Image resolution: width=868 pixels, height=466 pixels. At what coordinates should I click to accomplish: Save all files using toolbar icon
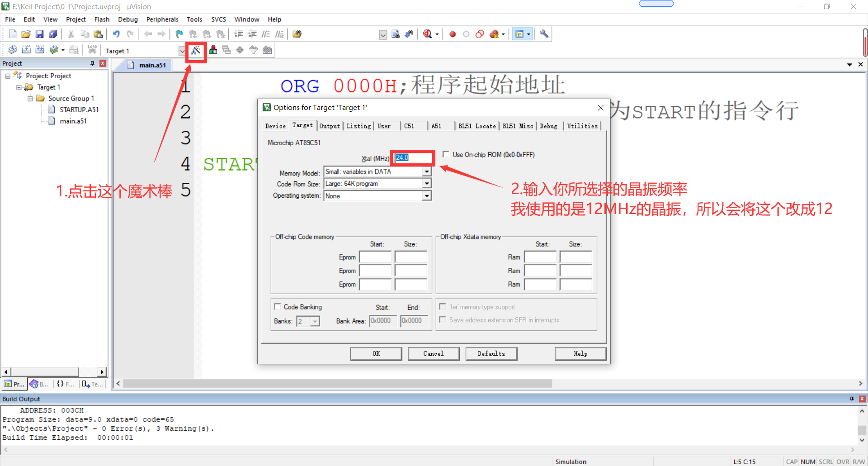tap(53, 34)
